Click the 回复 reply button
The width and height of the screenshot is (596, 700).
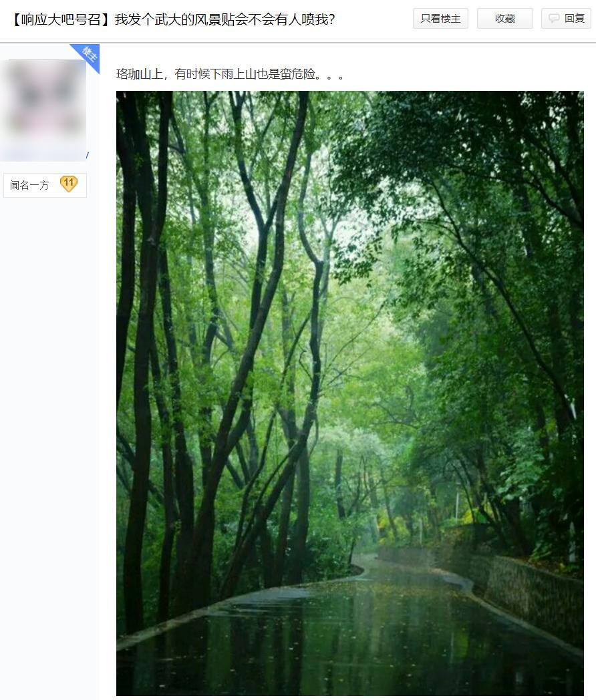(x=566, y=18)
